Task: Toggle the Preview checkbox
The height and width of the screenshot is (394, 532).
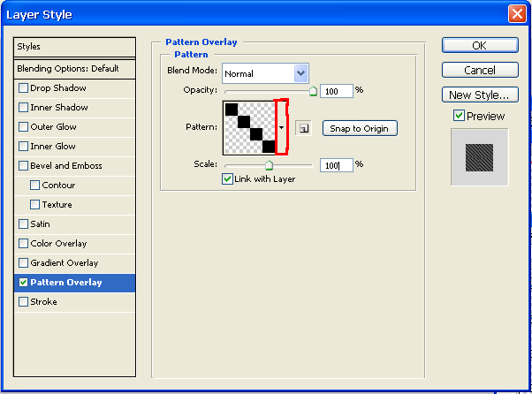Action: click(x=459, y=116)
